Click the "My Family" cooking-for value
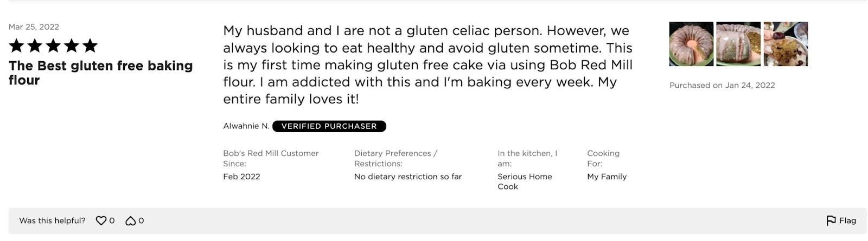Image resolution: width=868 pixels, height=241 pixels. click(x=607, y=177)
